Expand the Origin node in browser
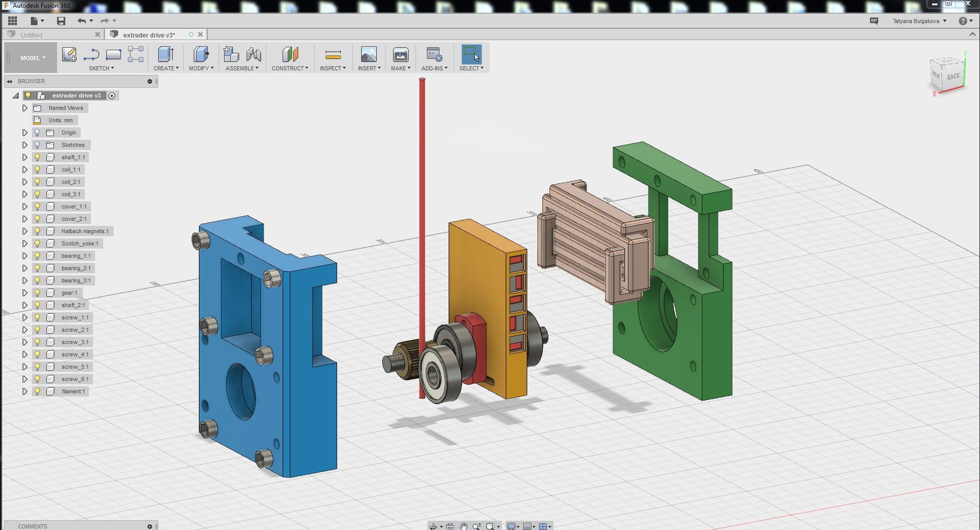980x530 pixels. click(24, 132)
